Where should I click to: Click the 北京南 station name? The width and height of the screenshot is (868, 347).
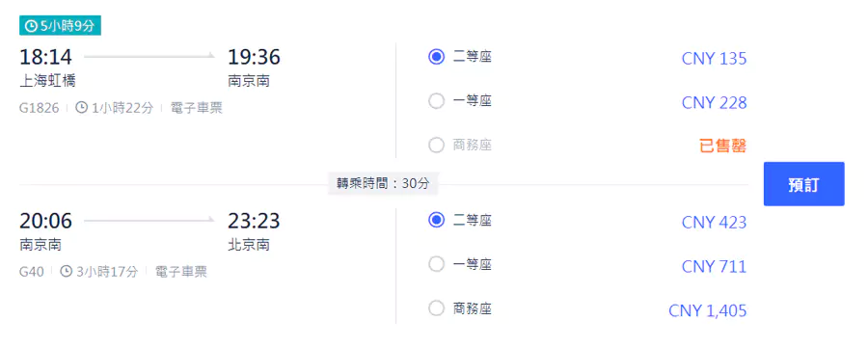(249, 245)
